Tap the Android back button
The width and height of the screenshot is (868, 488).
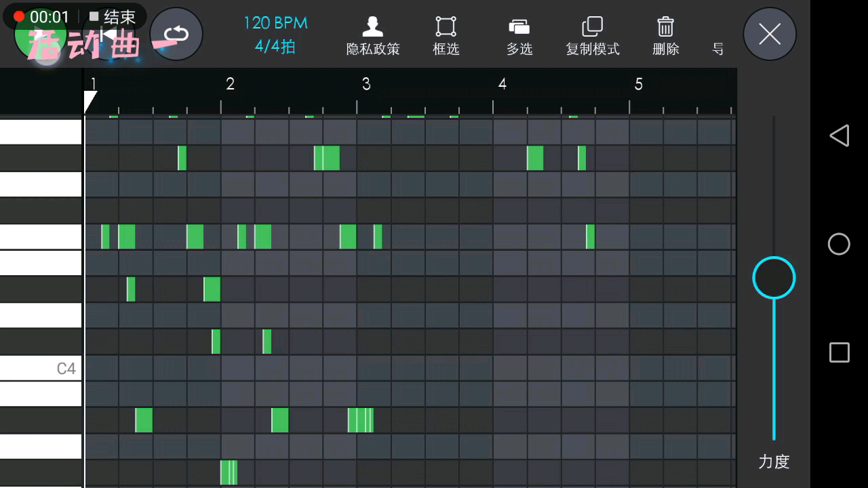click(839, 136)
